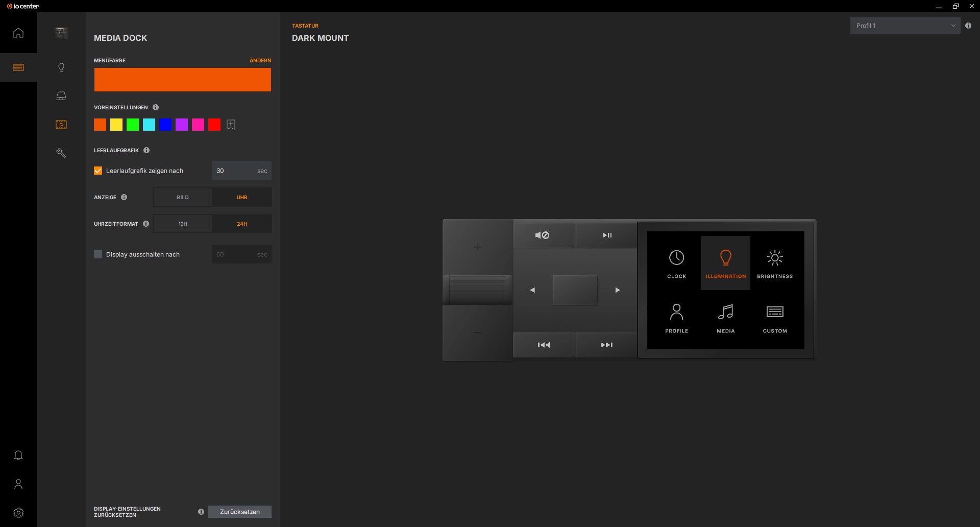Image resolution: width=980 pixels, height=527 pixels.
Task: Click the idle graphic seconds input field
Action: click(235, 171)
